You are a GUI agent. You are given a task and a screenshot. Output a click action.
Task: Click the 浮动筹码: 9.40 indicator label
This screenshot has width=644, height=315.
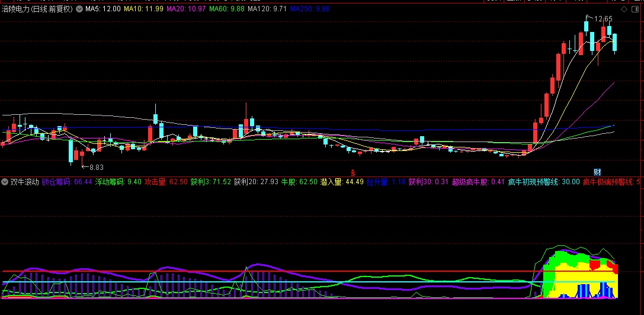[118, 182]
